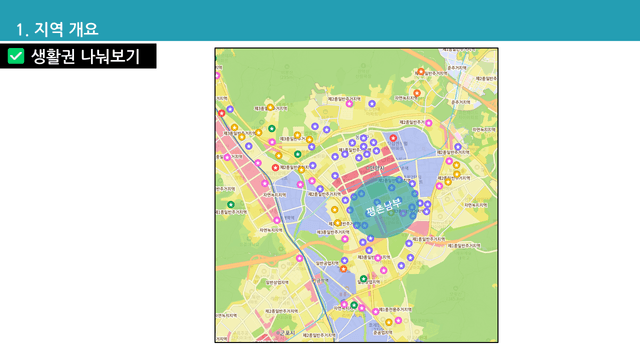640x360 pixels.
Task: Click the second orange-red star near 자연녹지지역
Action: click(x=417, y=93)
